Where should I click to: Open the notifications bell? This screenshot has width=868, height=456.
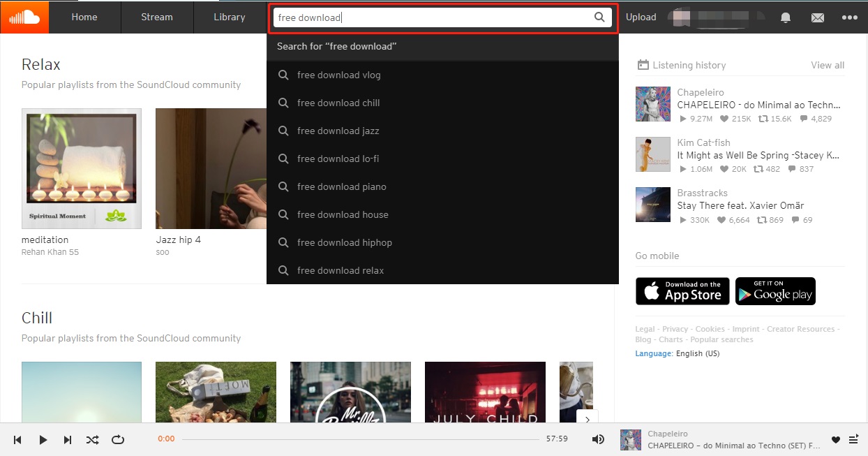pyautogui.click(x=786, y=17)
